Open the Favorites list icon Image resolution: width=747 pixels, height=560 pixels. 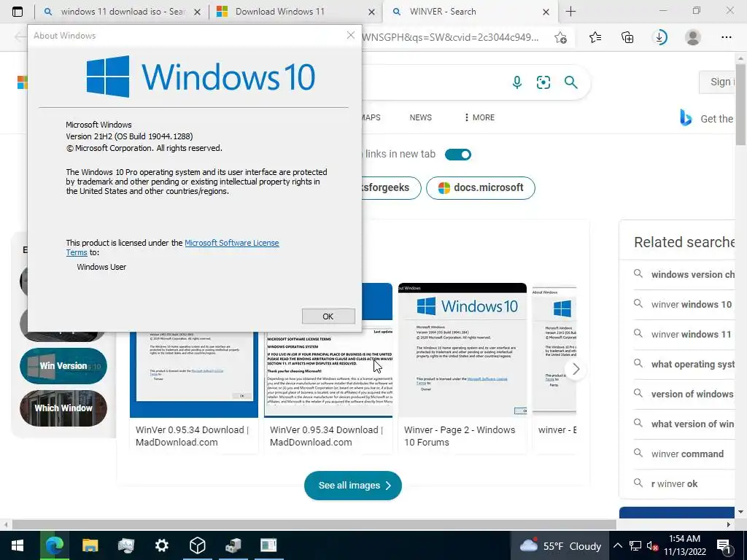(595, 37)
